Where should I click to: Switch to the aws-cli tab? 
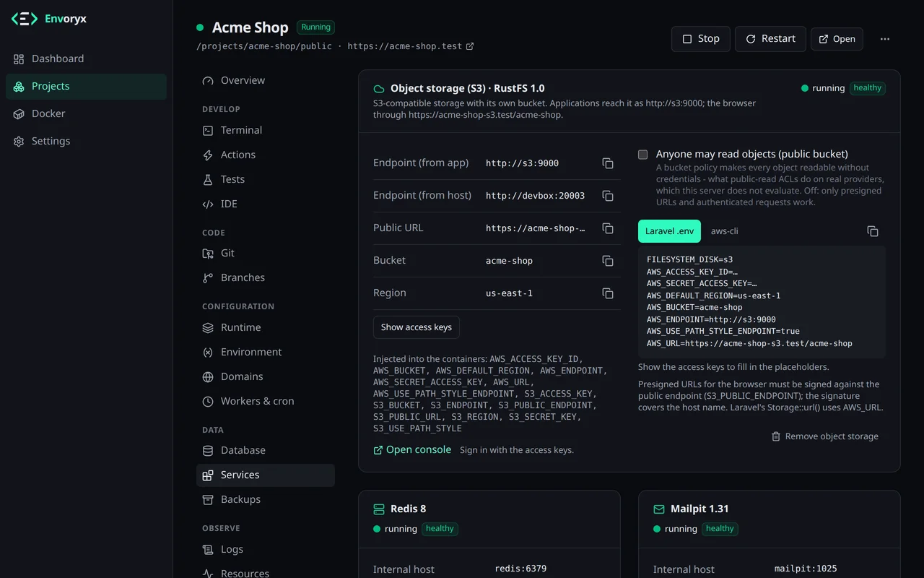pyautogui.click(x=725, y=231)
